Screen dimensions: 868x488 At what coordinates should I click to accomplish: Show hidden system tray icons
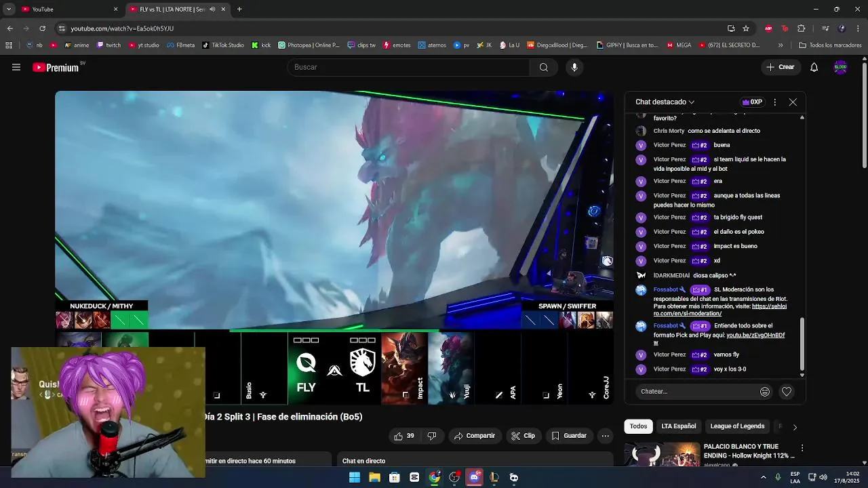point(763,477)
